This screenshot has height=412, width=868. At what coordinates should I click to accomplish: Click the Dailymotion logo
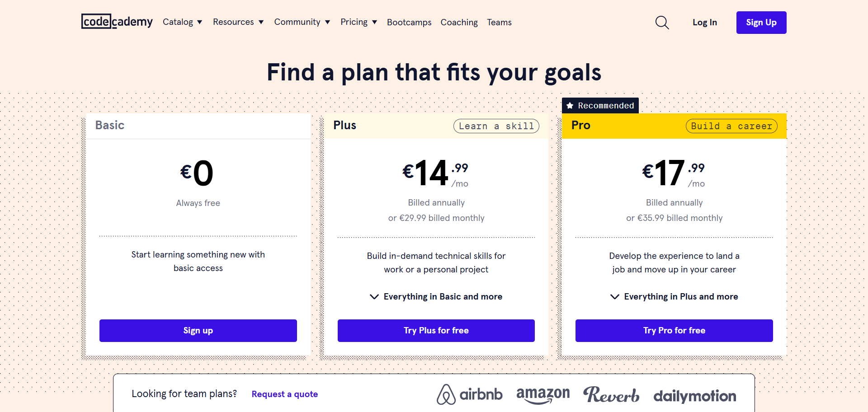694,396
